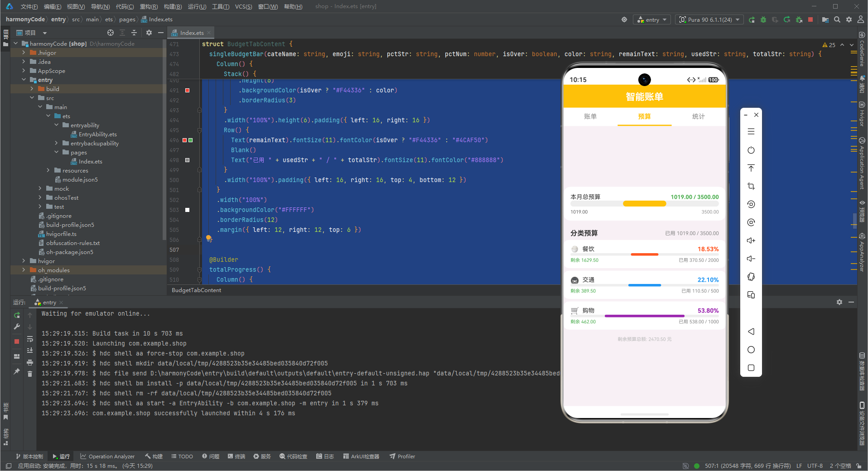868x471 pixels.
Task: Open the user account avatar icon
Action: point(861,19)
